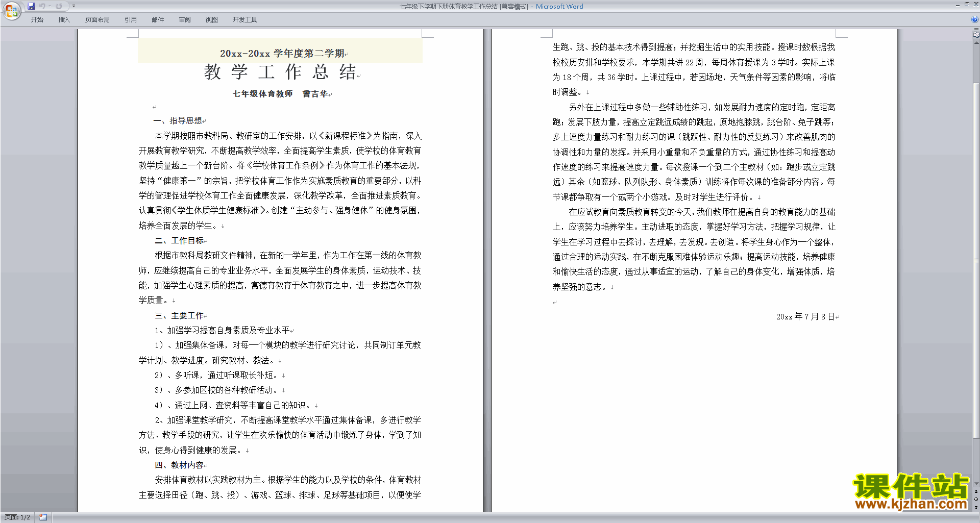Click the heading 20xx-20xx 学年度第二学期
Screen dimensions: 980x523
pyautogui.click(x=282, y=54)
